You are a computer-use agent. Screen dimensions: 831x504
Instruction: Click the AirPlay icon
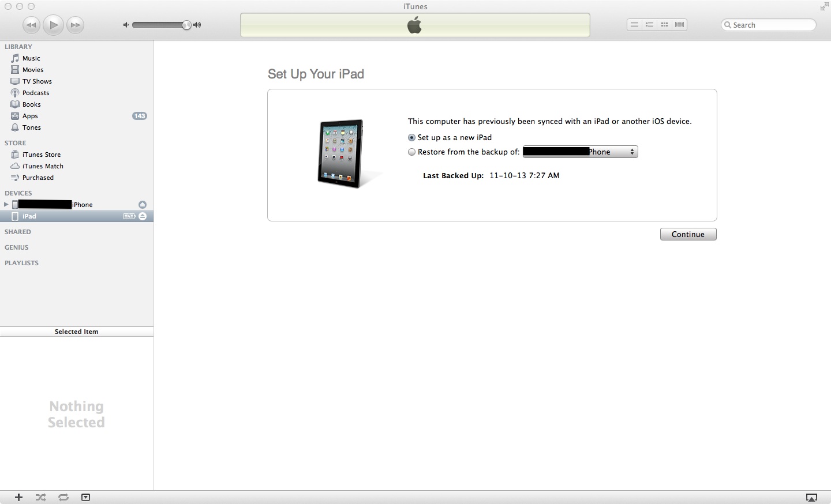pyautogui.click(x=811, y=498)
